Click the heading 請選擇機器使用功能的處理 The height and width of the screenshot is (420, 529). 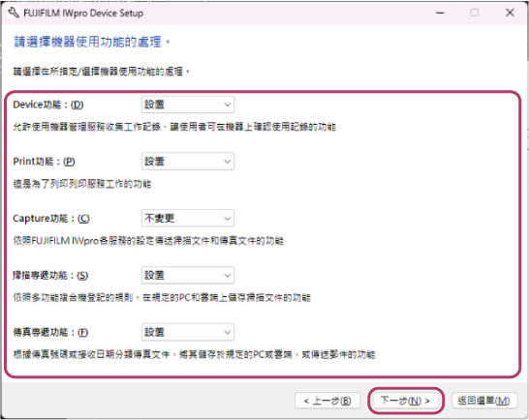click(92, 42)
